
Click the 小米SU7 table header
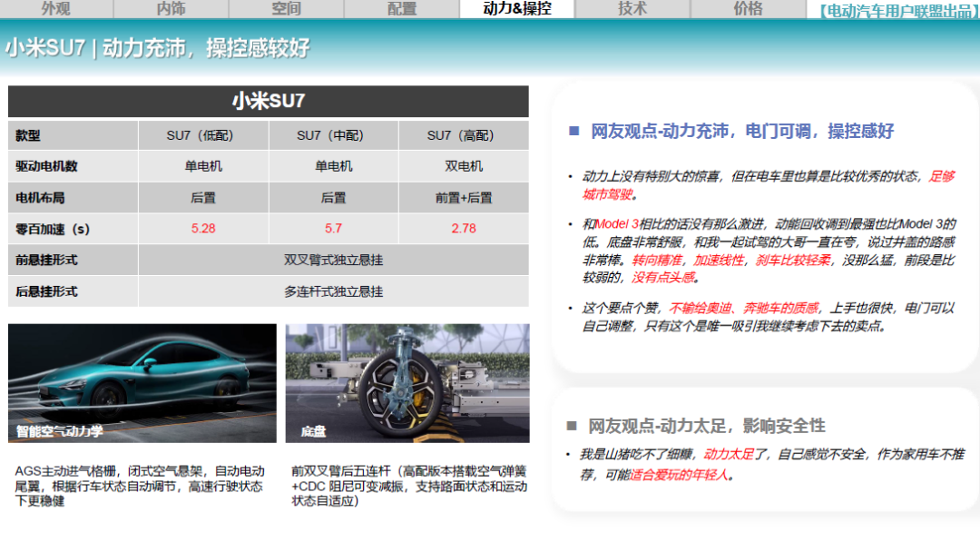click(x=268, y=102)
